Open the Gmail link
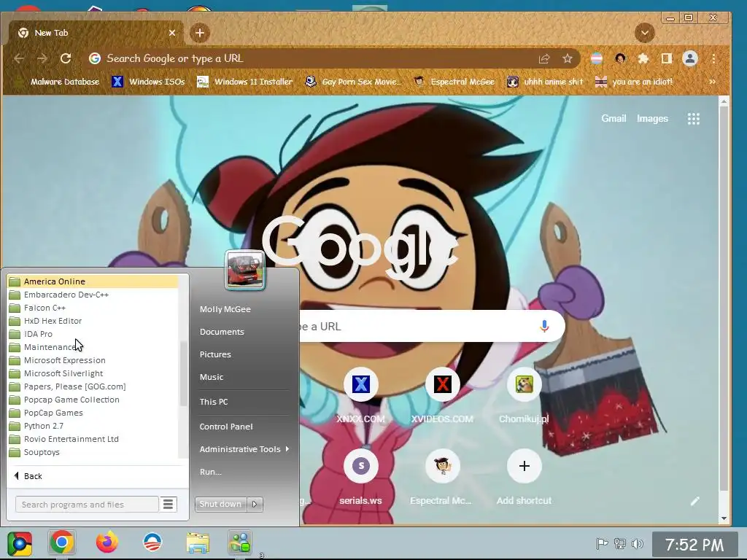 (x=614, y=119)
